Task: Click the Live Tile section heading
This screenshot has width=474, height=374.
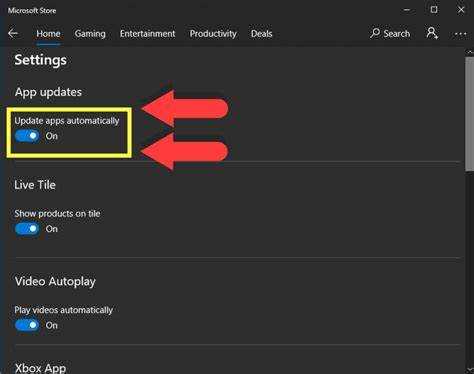Action: 35,185
